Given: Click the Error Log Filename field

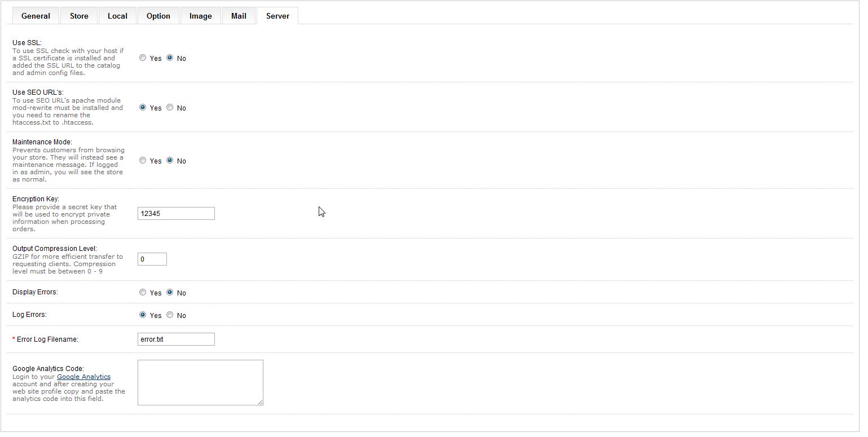Looking at the screenshot, I should [176, 339].
